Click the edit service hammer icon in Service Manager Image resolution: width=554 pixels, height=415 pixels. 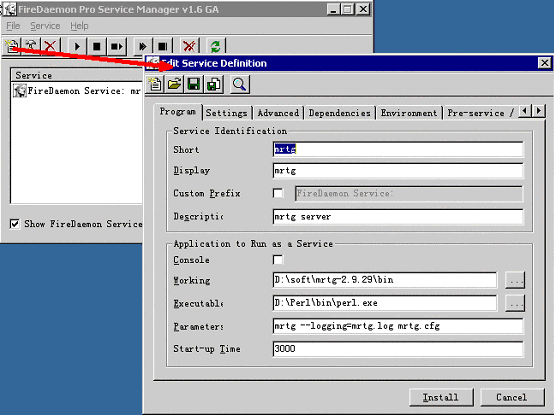click(31, 46)
